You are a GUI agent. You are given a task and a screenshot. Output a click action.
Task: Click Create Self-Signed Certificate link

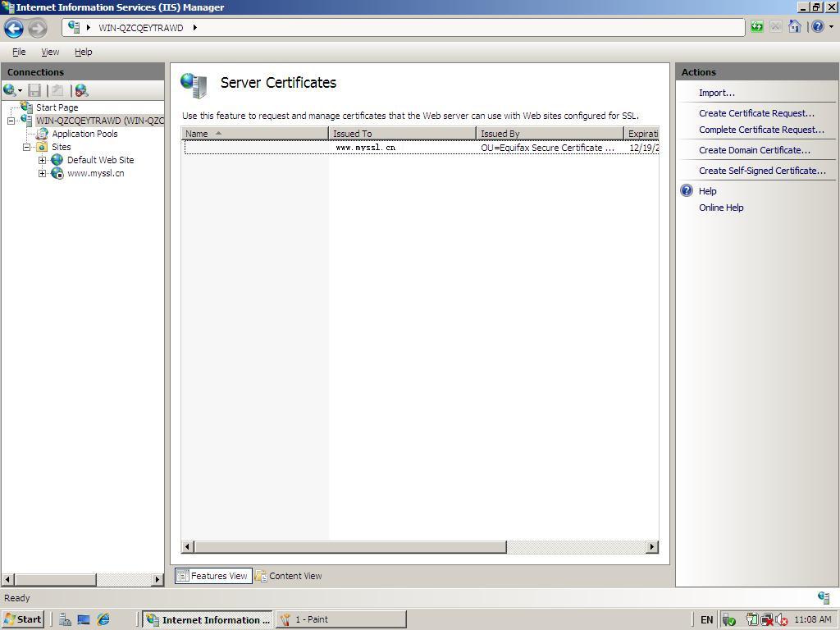[x=762, y=171]
